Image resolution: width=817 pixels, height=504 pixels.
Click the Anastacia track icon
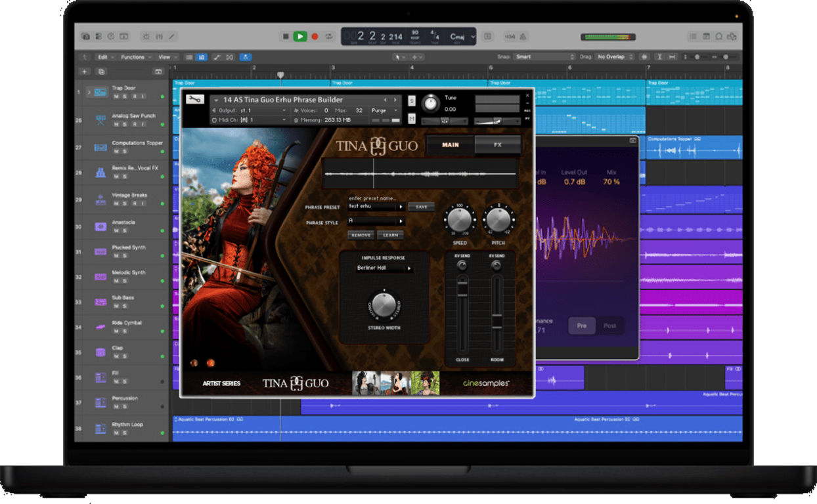100,226
